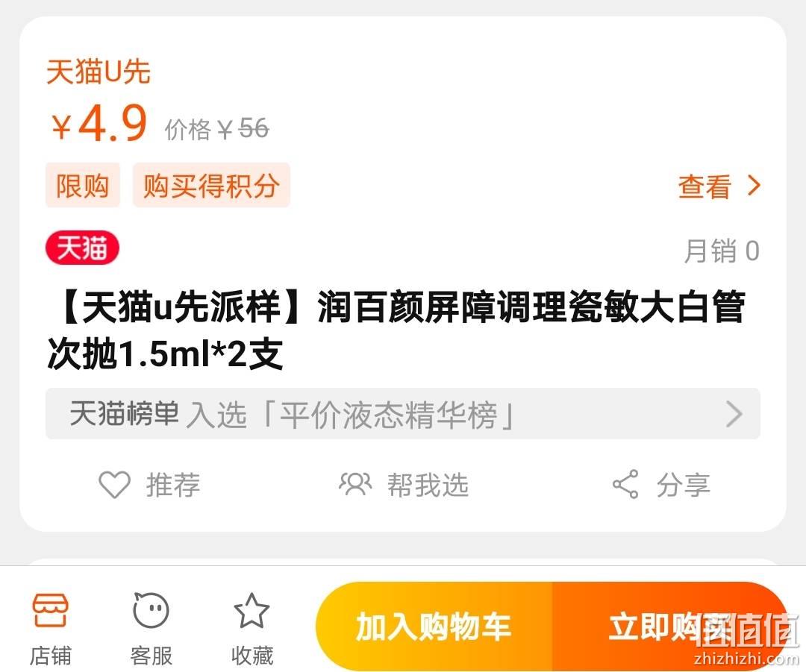
Task: Tap the struck-through original price ¥56
Action: point(243,128)
